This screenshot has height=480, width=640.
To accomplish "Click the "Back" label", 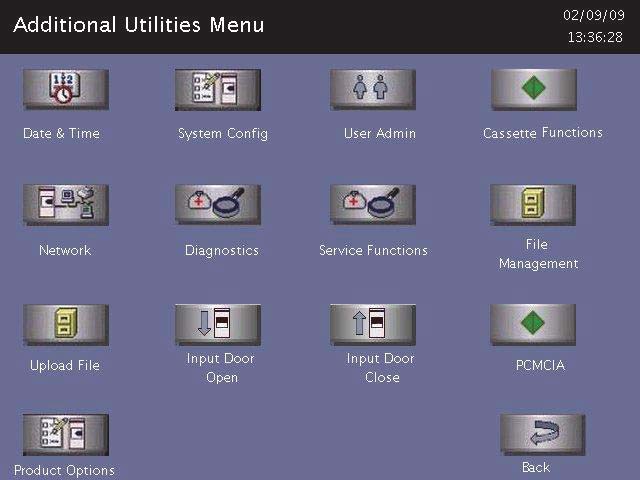I will 536,467.
